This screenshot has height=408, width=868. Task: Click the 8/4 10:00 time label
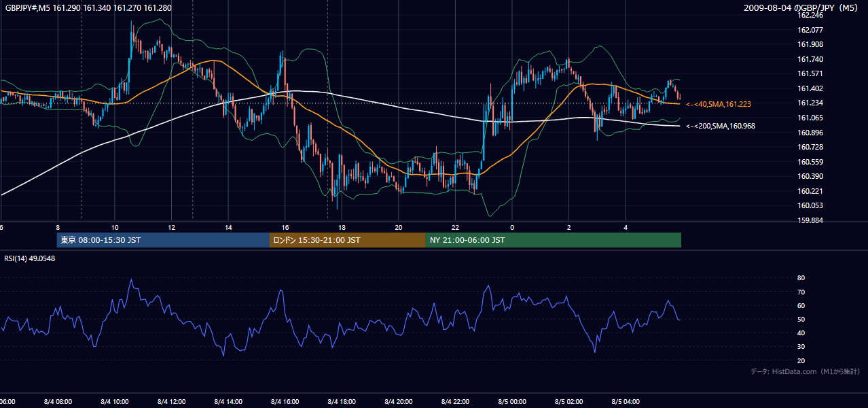114,402
